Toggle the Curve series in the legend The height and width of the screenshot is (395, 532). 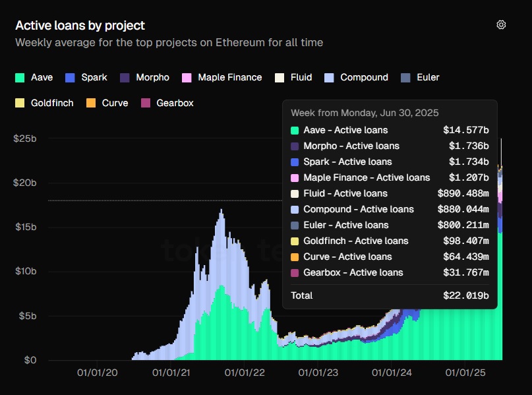click(x=107, y=103)
